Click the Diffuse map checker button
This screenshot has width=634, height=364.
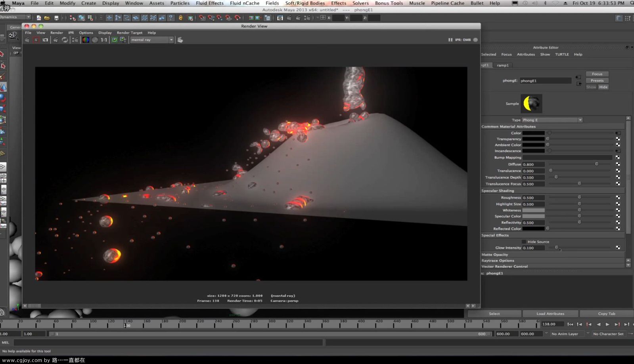click(618, 164)
